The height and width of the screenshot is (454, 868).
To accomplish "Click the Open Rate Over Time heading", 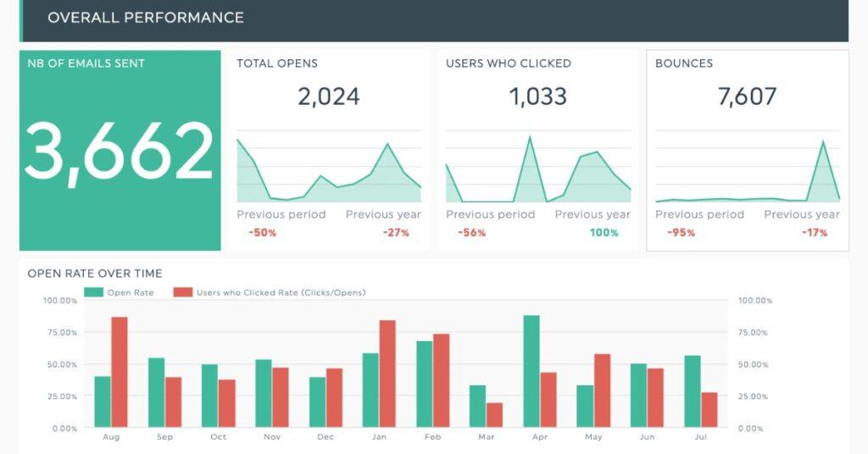I will [x=95, y=274].
